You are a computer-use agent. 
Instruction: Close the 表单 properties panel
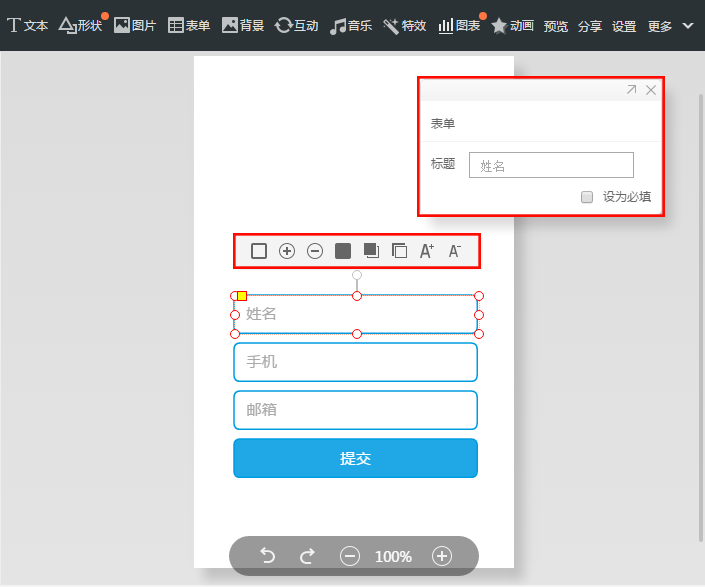pos(651,90)
